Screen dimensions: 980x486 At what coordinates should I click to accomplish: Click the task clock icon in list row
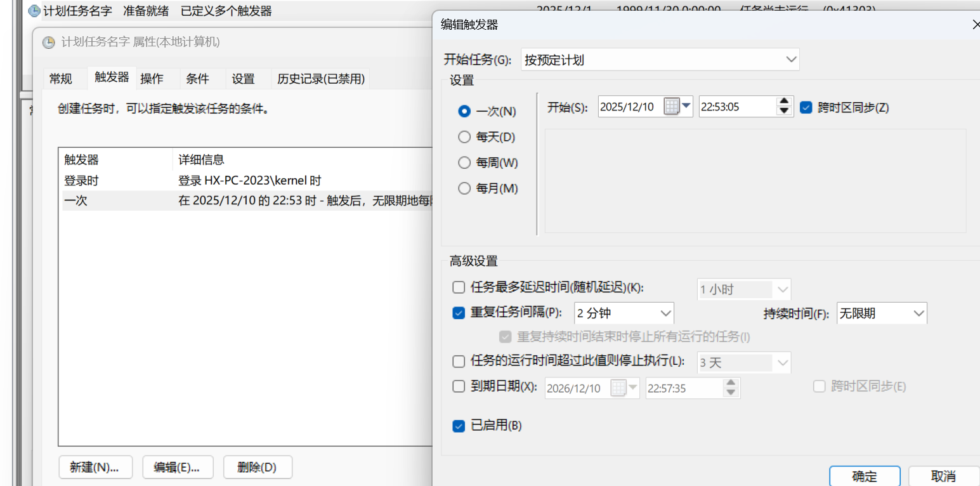coord(34,11)
